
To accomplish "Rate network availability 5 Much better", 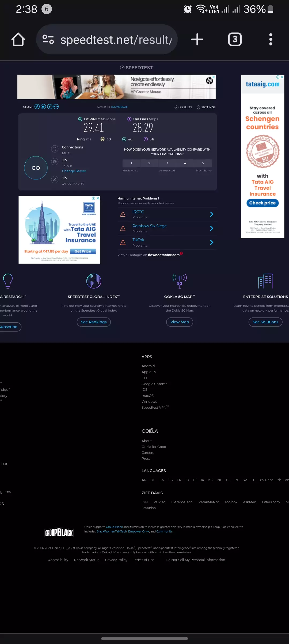I will (203, 163).
